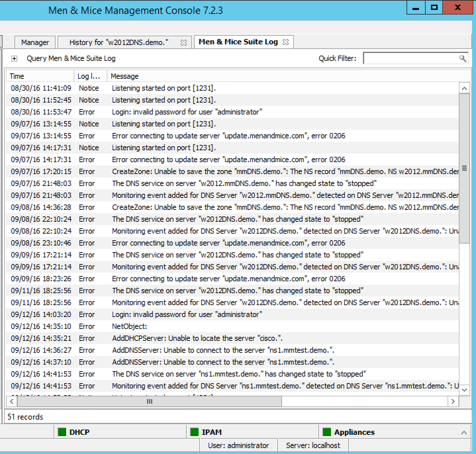The width and height of the screenshot is (476, 454).
Task: Expand the Query Men & Mice Suite Log section
Action: tap(14, 59)
